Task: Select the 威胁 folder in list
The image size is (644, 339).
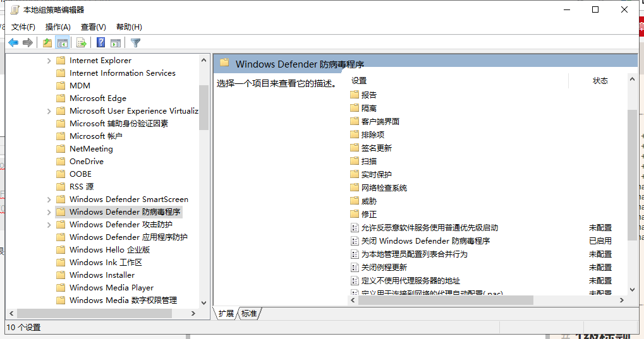Action: (369, 201)
